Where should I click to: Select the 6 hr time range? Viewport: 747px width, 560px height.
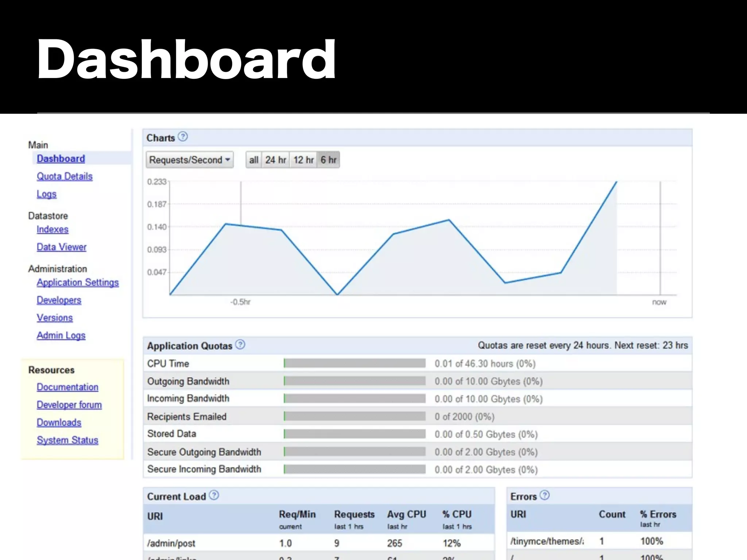click(328, 160)
